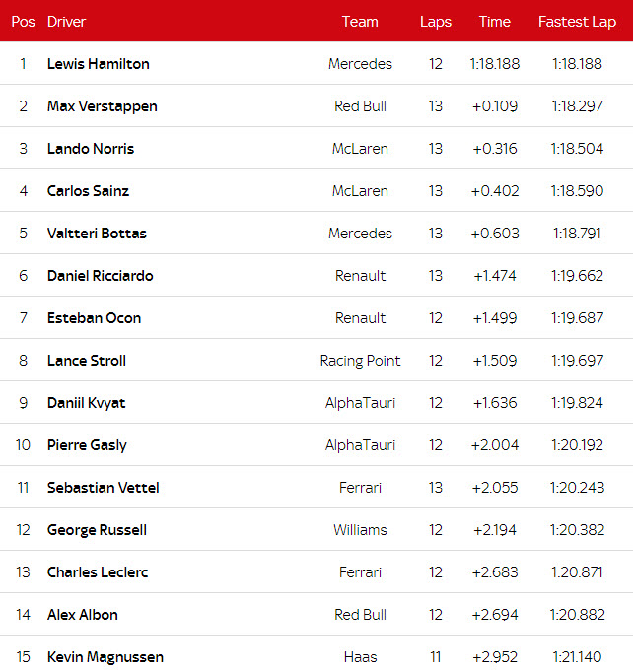The image size is (633, 672).
Task: Open Carlos Sainz driver entry
Action: (x=88, y=191)
